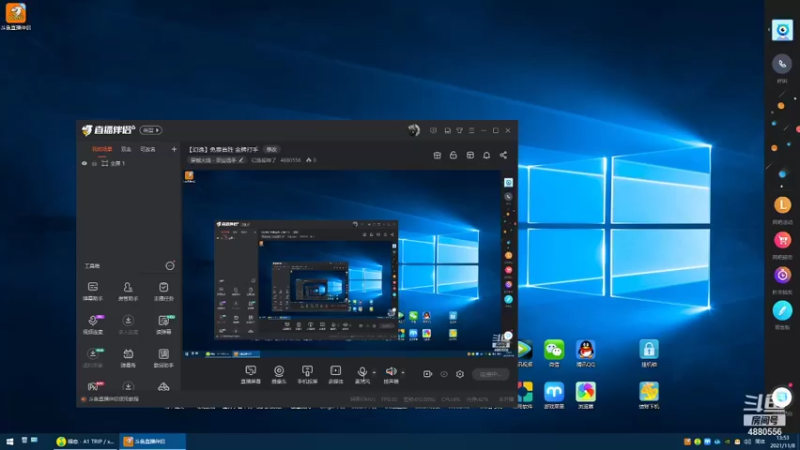Switch to the browser taskbar item
The height and width of the screenshot is (450, 800).
(86, 441)
